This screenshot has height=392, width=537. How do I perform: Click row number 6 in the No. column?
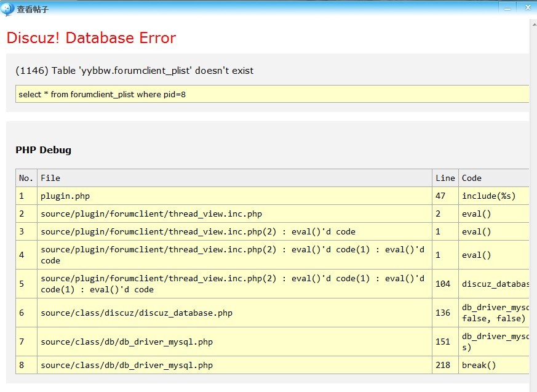pos(26,313)
